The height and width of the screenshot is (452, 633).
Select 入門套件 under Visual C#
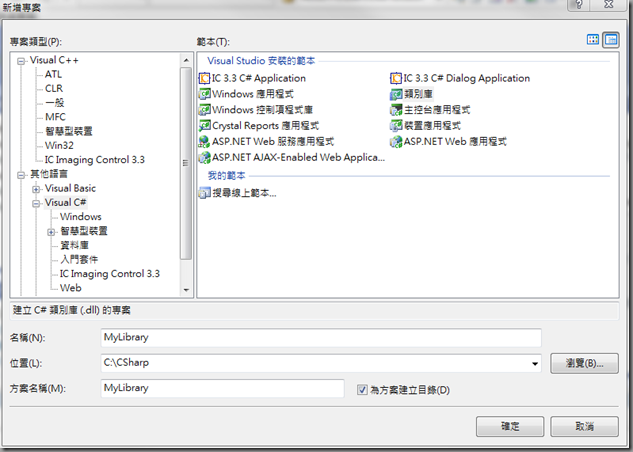79,259
